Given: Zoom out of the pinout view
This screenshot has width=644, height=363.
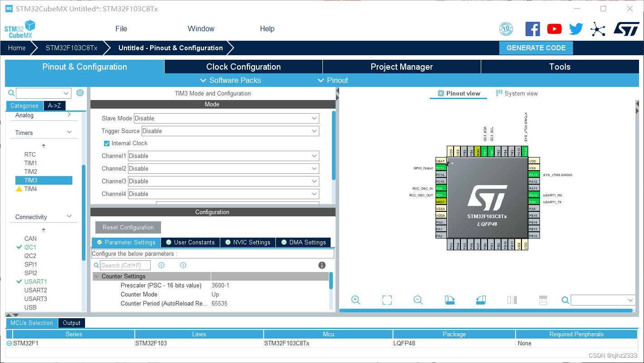Looking at the screenshot, I should pos(418,300).
